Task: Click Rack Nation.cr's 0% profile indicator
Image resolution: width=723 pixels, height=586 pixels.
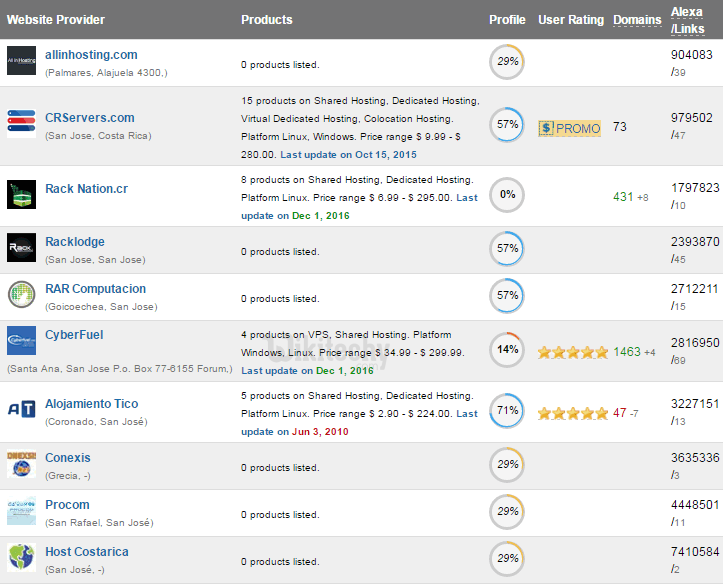Action: (507, 195)
